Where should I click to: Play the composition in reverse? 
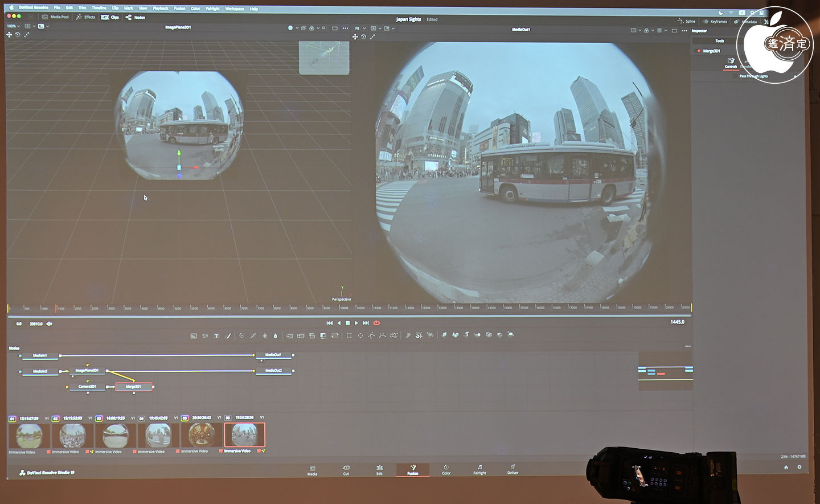[339, 323]
